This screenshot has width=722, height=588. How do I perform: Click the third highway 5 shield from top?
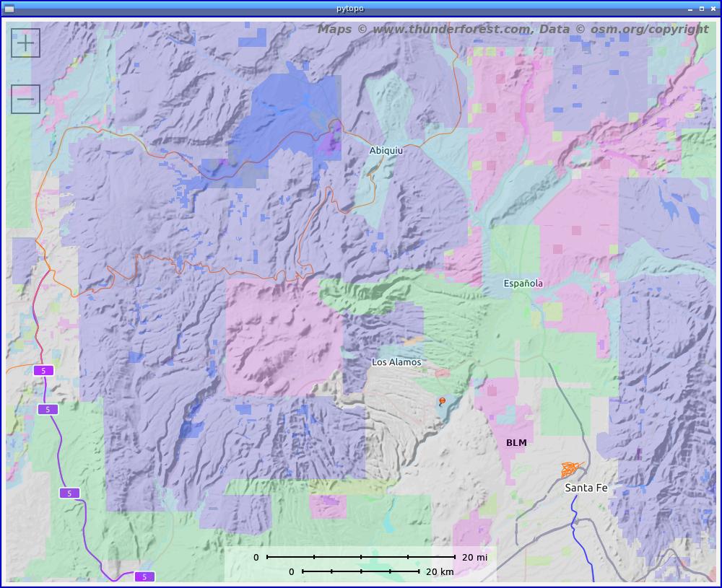(69, 493)
